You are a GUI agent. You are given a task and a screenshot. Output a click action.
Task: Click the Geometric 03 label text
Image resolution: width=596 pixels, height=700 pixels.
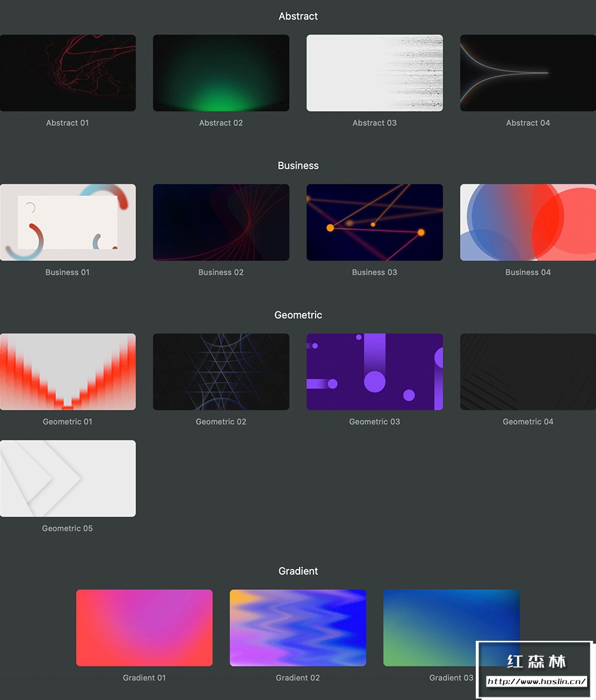point(375,422)
